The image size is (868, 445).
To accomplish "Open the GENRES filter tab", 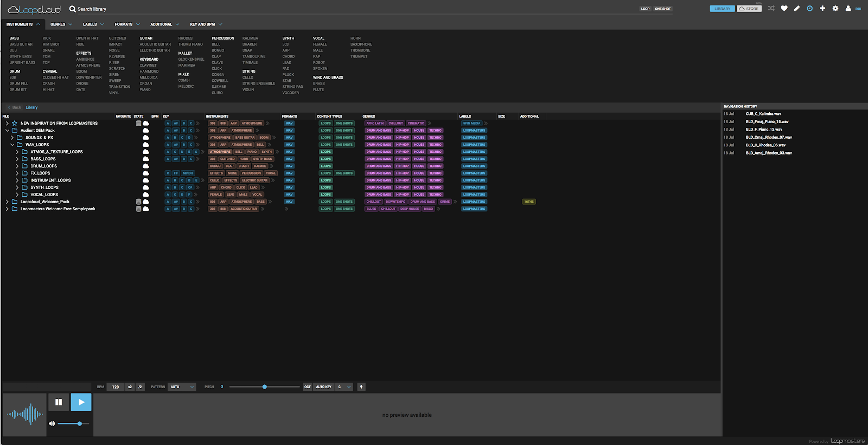I will coord(61,24).
